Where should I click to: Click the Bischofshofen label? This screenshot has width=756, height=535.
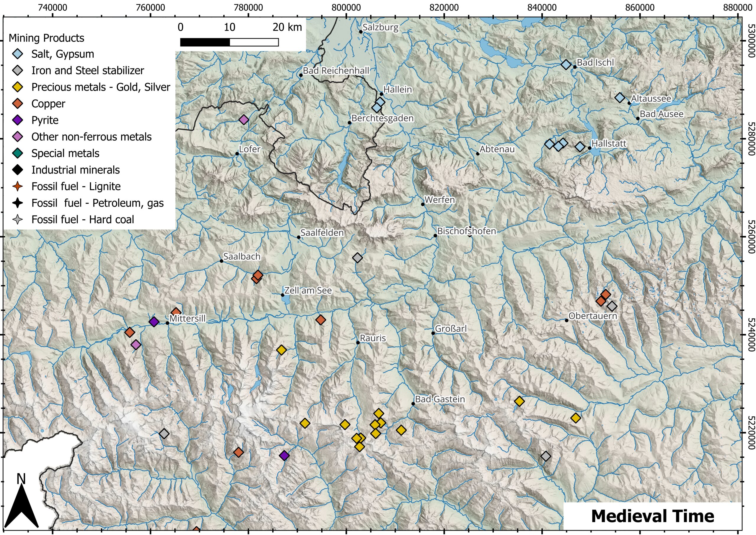coord(467,231)
